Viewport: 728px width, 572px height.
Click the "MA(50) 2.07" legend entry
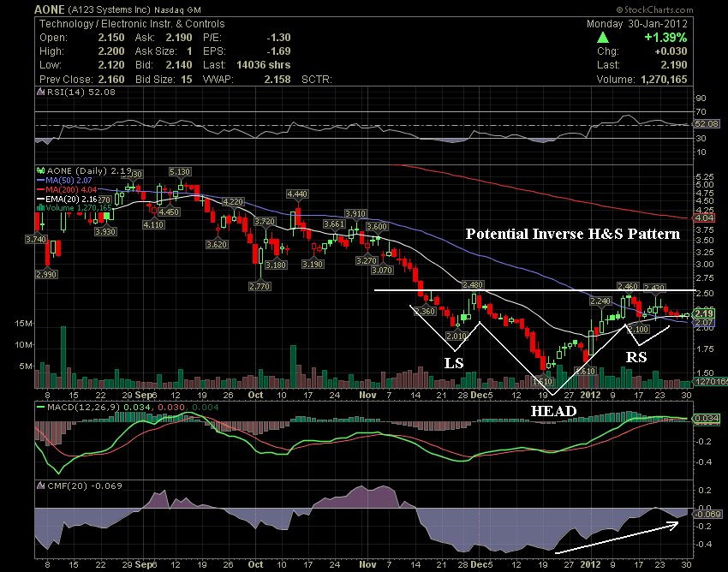coord(69,180)
